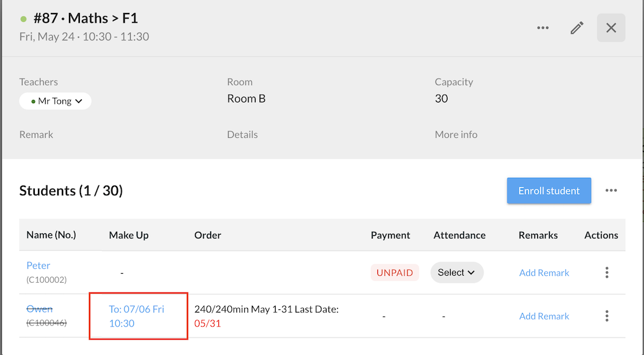Image resolution: width=644 pixels, height=355 pixels.
Task: Open the lesson's three-dot options menu
Action: click(542, 28)
